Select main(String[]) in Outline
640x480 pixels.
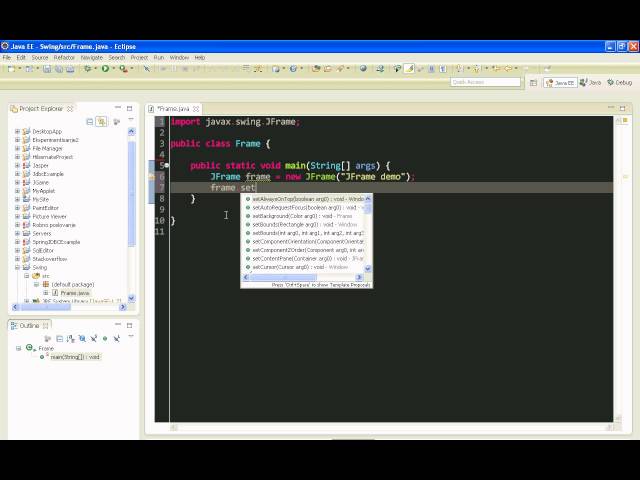(75, 357)
